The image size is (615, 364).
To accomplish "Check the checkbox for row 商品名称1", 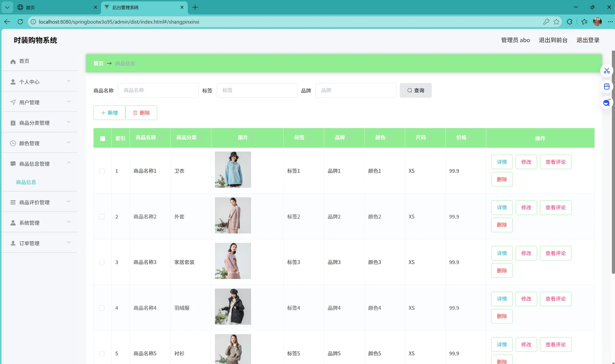I will 102,171.
